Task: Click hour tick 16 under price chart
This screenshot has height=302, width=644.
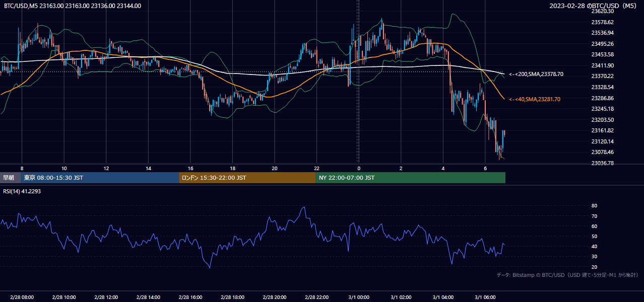Action: 190,168
